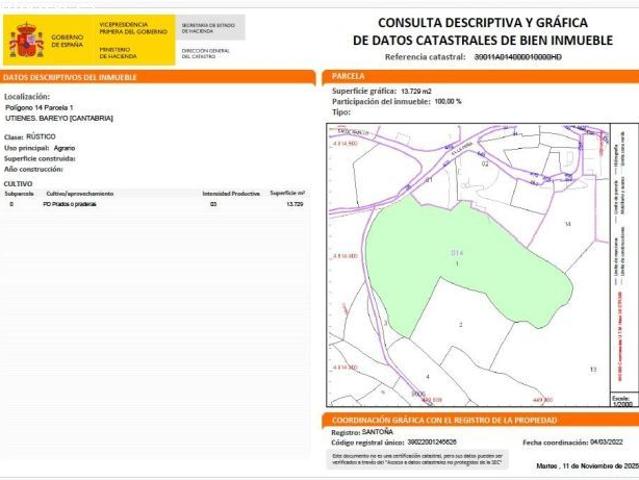This screenshot has height=480, width=639.
Task: Click the Gobierno de España logo text
Action: tap(67, 40)
